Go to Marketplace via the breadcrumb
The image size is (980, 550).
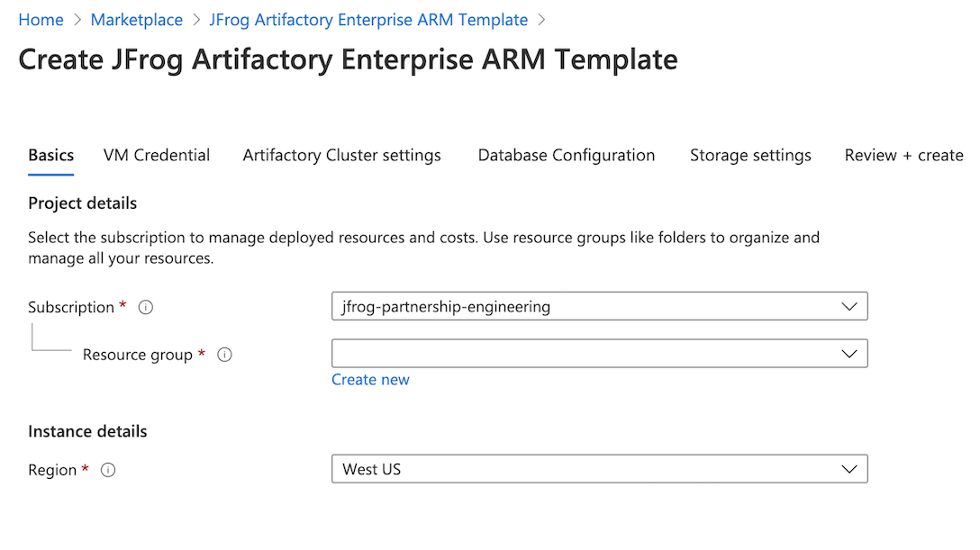[x=137, y=20]
